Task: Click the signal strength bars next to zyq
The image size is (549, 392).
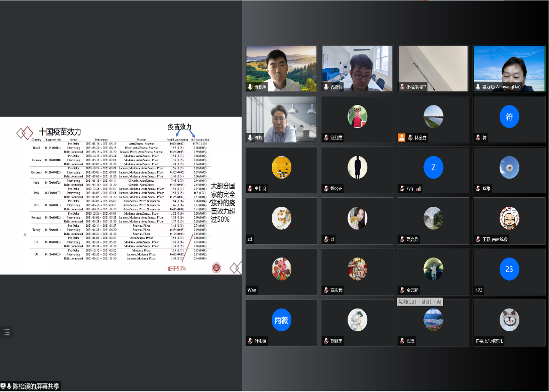Action: [x=418, y=189]
